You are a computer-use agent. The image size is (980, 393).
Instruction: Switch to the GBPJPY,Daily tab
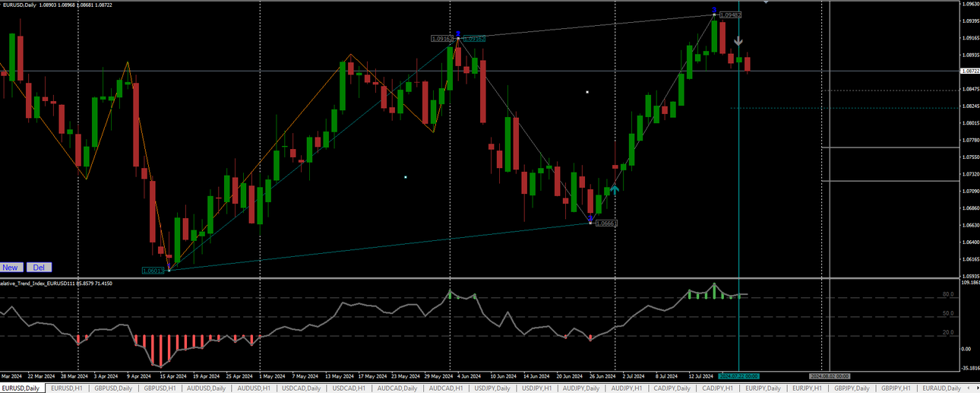(x=852, y=388)
